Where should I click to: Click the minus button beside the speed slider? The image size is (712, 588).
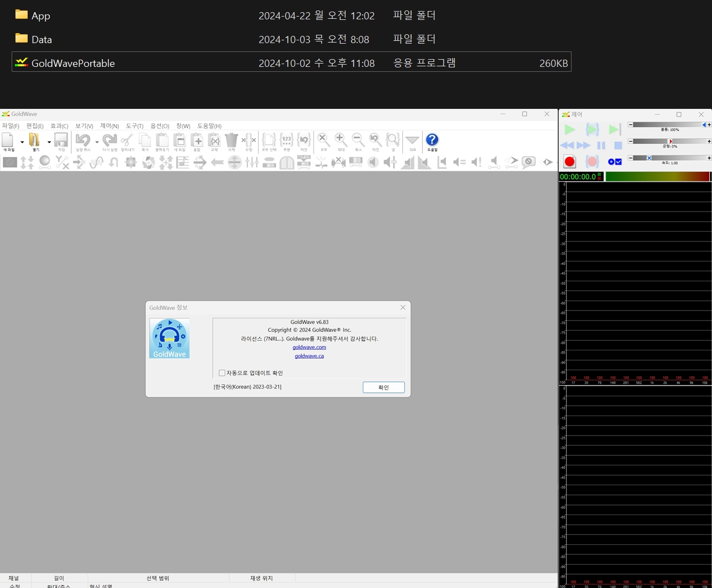coord(630,158)
